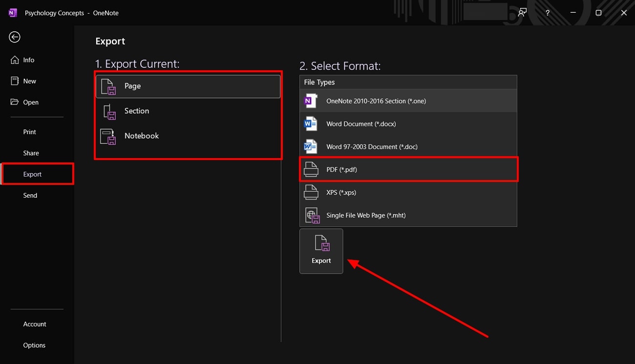Select OneNote 2010-2016 Section (*.one) format
The height and width of the screenshot is (364, 635).
pos(408,101)
